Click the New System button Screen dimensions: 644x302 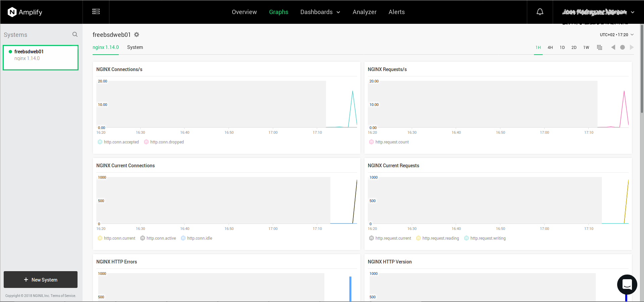41,280
